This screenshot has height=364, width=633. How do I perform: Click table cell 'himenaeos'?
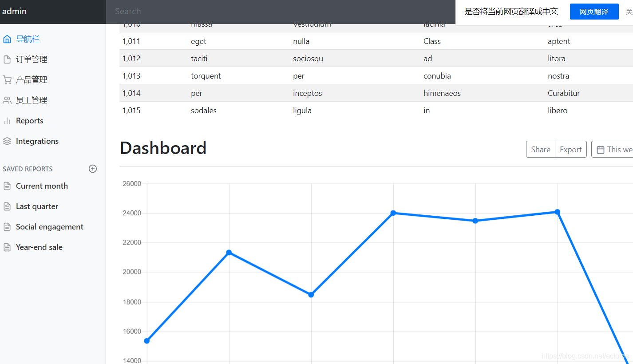[x=442, y=93]
